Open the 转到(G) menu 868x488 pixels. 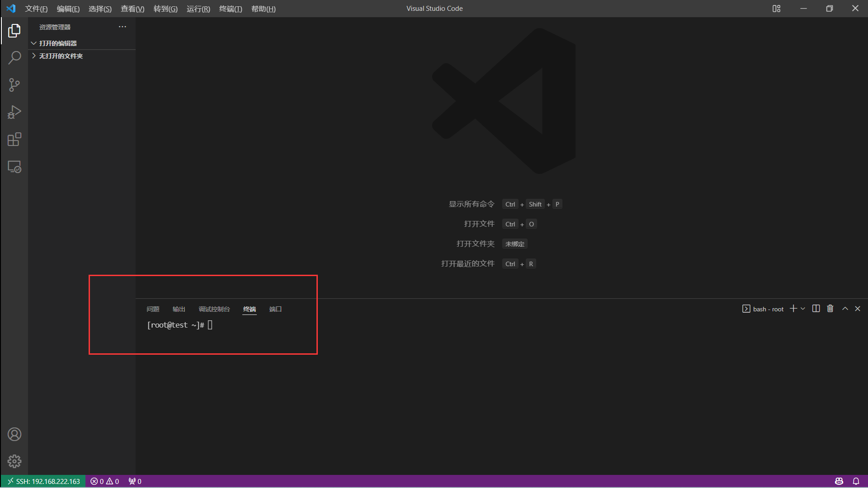(165, 9)
